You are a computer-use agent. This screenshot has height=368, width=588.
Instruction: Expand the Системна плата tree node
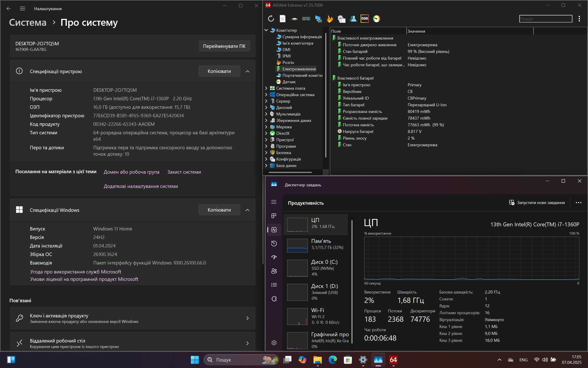pyautogui.click(x=266, y=88)
